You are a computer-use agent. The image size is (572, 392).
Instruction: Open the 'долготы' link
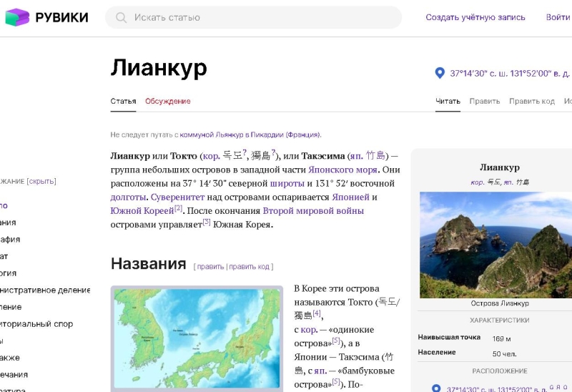pyautogui.click(x=128, y=197)
